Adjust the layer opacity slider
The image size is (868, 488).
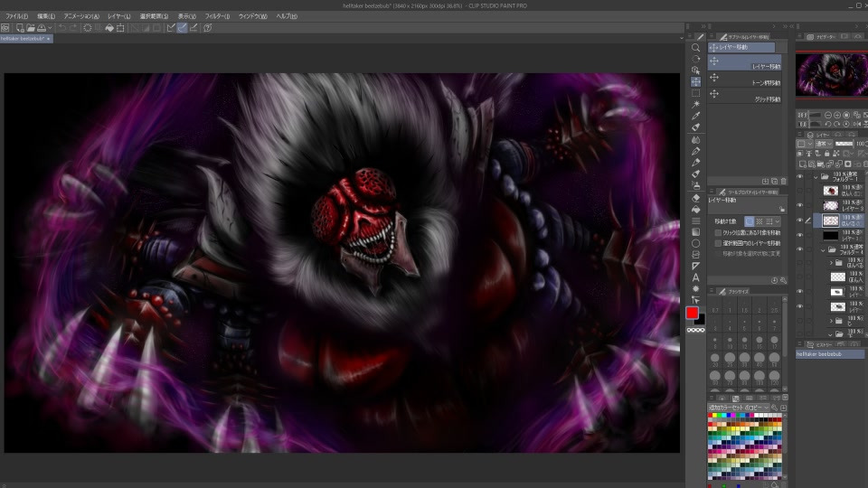(844, 144)
